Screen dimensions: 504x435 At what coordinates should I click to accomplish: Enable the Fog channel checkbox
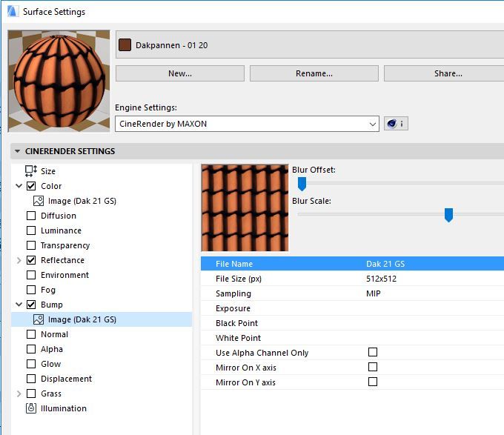click(31, 290)
